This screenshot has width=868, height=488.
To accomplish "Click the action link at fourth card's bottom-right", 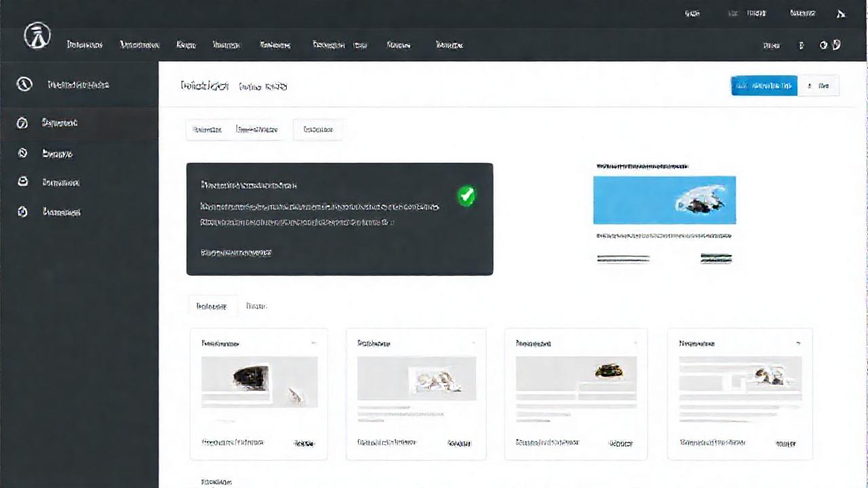I will pos(785,443).
